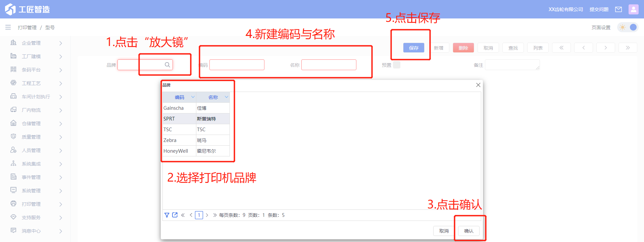The height and width of the screenshot is (242, 644).
Task: Select the SPRT brand row
Action: [196, 119]
